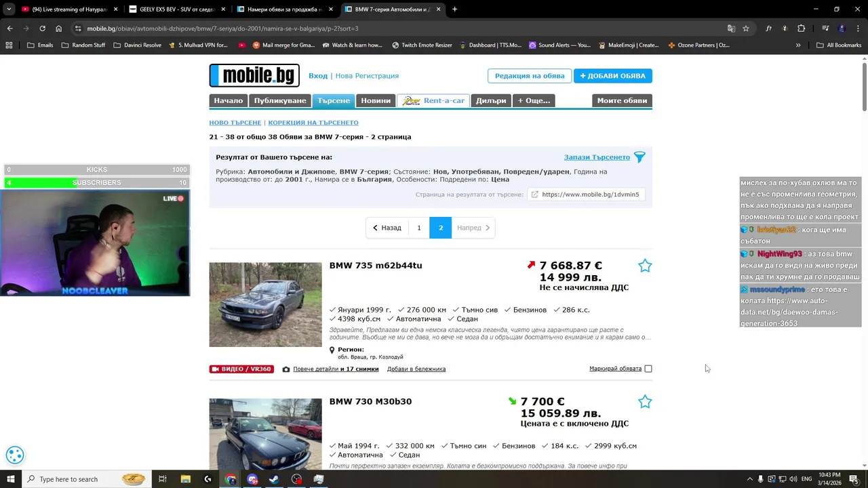Click Добави в бележника link
Screen dimensions: 868x488
[416, 369]
